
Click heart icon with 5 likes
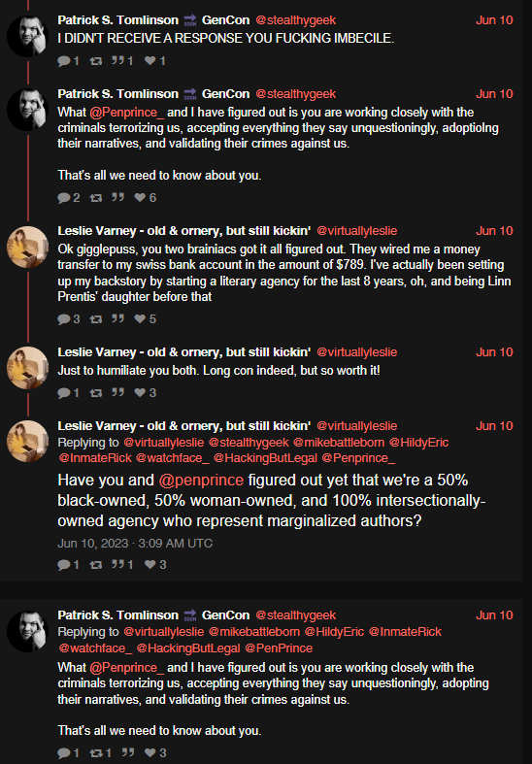(x=140, y=318)
